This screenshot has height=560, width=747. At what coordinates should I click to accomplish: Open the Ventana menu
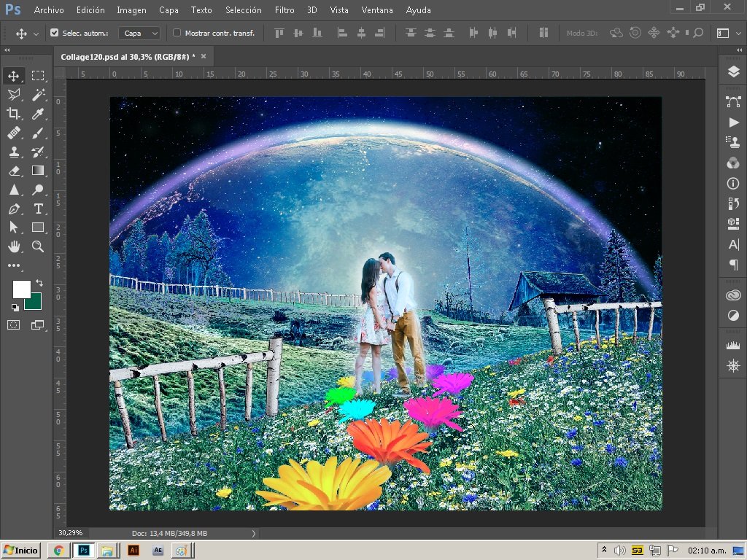click(x=377, y=10)
